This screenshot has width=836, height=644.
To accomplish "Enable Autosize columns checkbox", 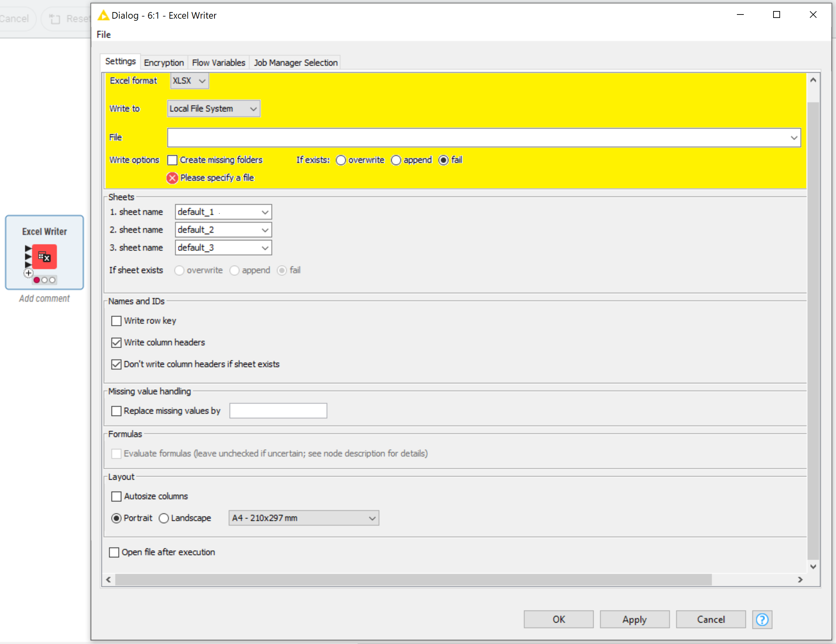I will coord(116,497).
